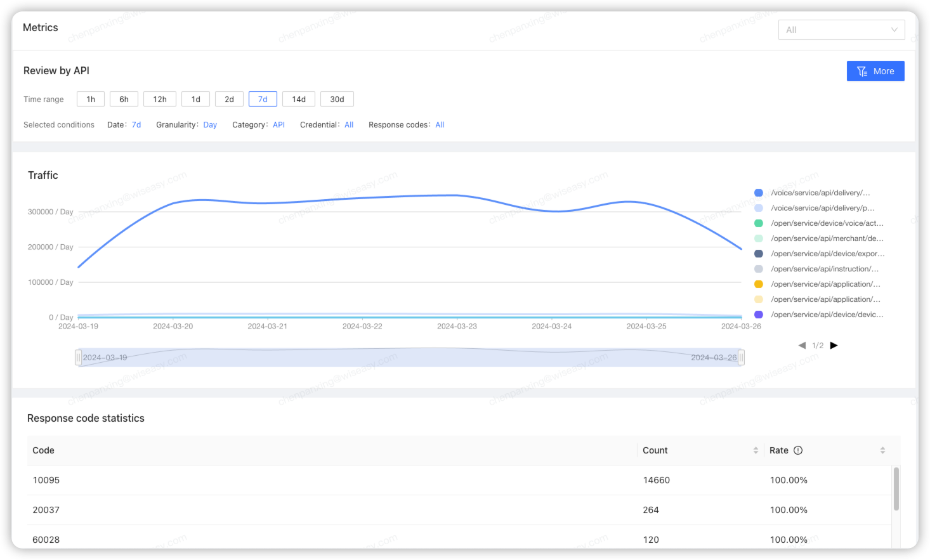The image size is (930, 560).
Task: Click the count value 264
Action: [x=651, y=510]
